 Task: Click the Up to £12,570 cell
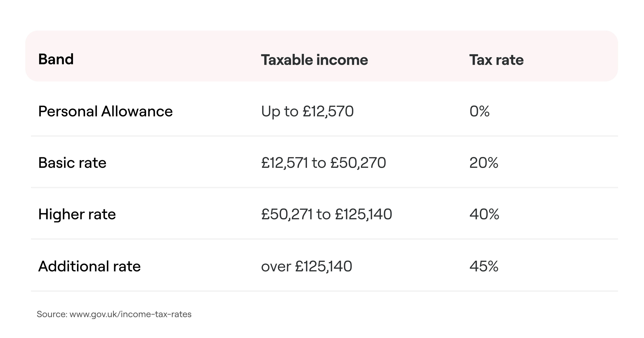(307, 111)
